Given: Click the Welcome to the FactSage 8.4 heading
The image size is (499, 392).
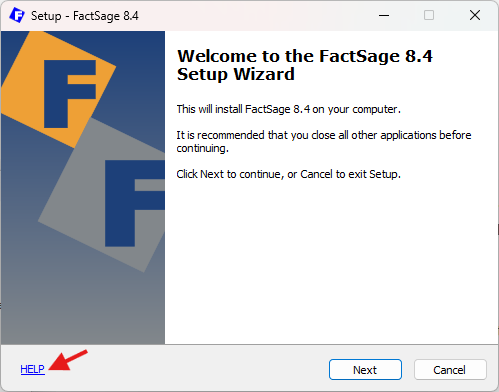Looking at the screenshot, I should coord(305,65).
